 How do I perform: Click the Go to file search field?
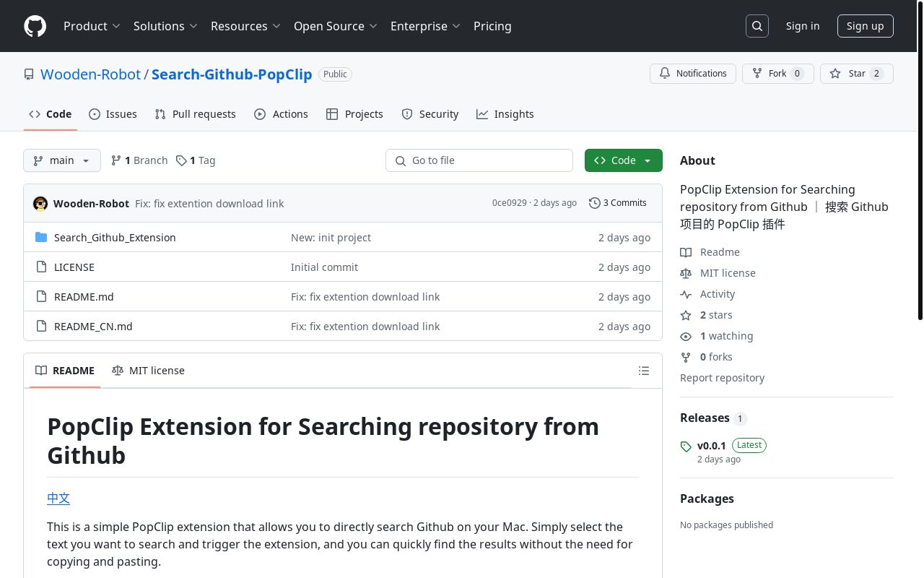click(x=479, y=160)
